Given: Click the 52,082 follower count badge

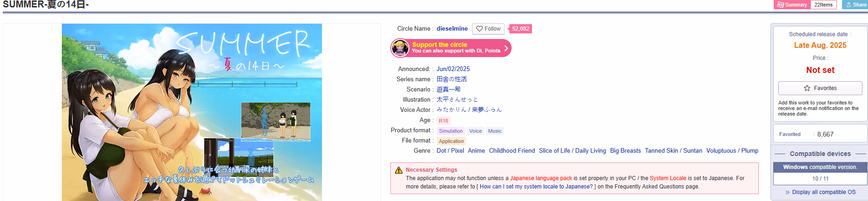Looking at the screenshot, I should 520,29.
